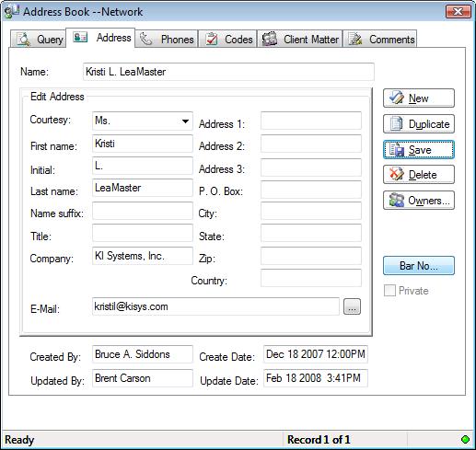This screenshot has height=450, width=476.
Task: Click the floppy disk Save icon
Action: coord(397,150)
